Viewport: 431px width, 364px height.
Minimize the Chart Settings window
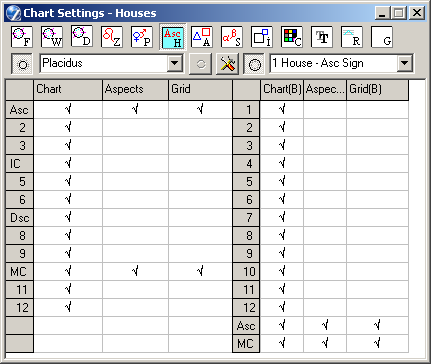382,13
